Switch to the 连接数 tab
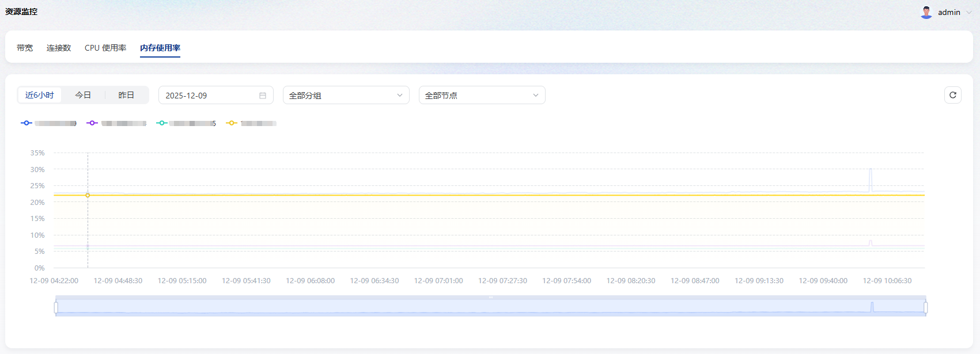Image resolution: width=980 pixels, height=354 pixels. coord(59,48)
